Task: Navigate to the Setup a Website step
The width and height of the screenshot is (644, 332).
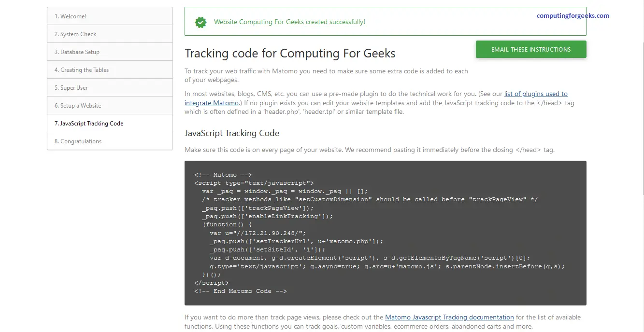Action: tap(78, 105)
